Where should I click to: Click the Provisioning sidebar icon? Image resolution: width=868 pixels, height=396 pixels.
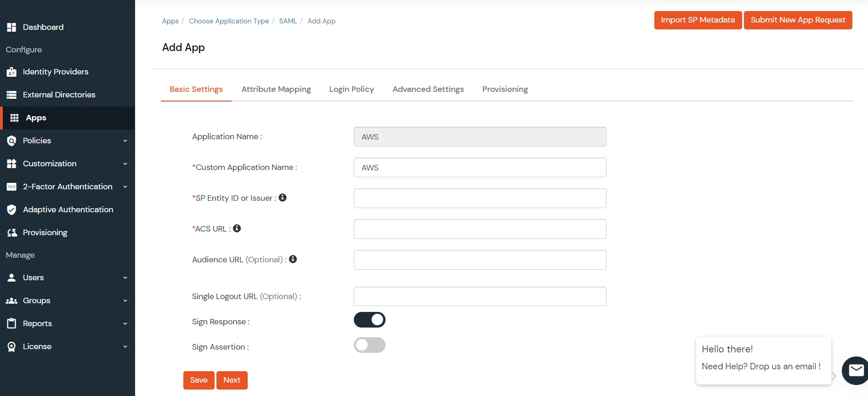[12, 232]
